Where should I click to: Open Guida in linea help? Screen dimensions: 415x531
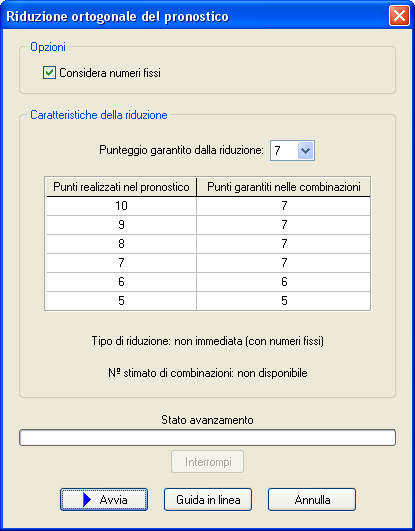(x=208, y=500)
